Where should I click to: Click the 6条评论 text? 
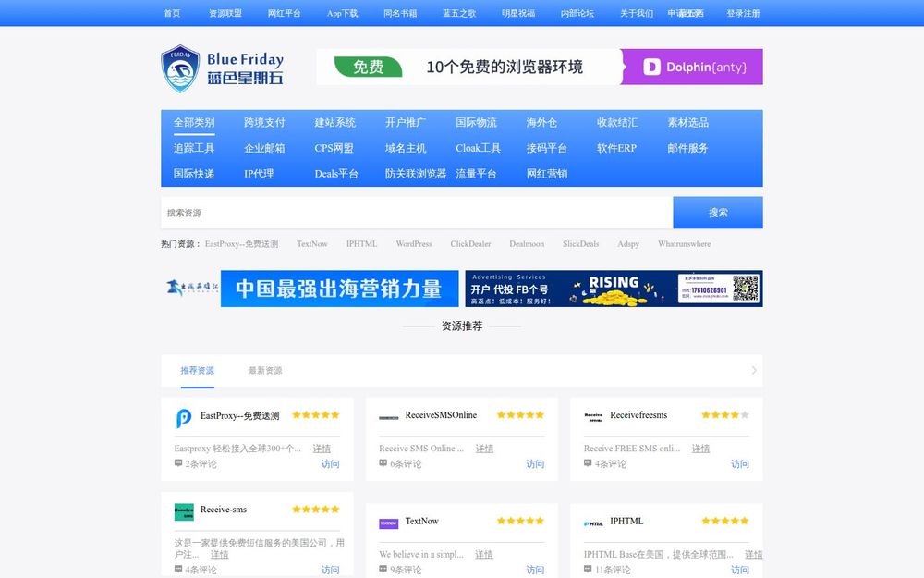coord(406,463)
